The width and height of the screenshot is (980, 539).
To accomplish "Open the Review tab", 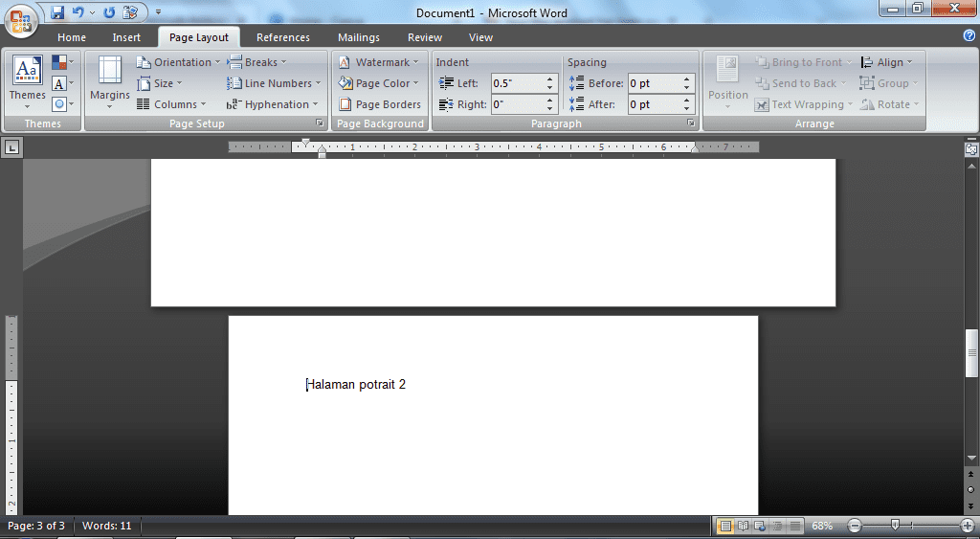I will click(425, 37).
